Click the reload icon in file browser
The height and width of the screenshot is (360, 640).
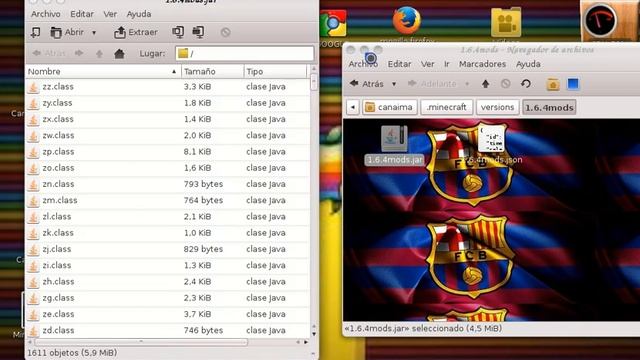(x=526, y=84)
